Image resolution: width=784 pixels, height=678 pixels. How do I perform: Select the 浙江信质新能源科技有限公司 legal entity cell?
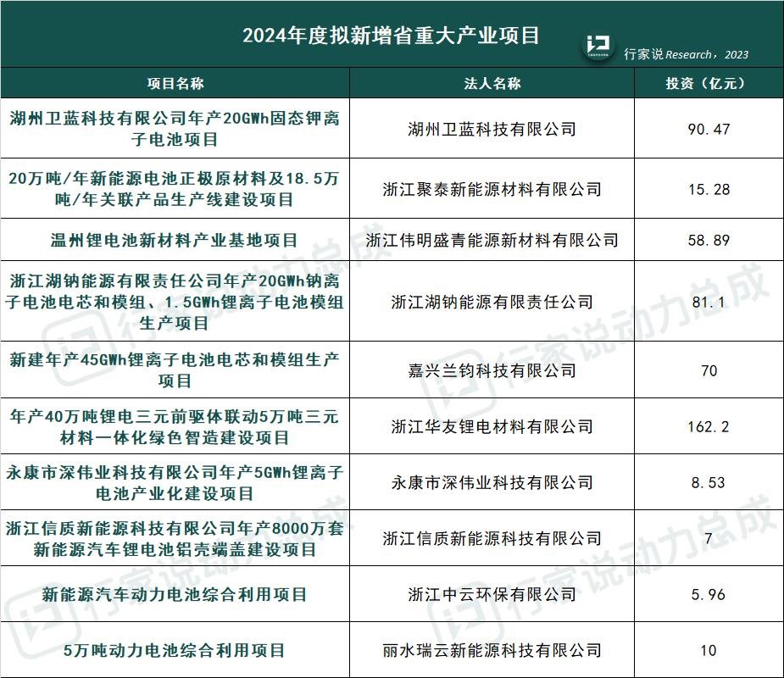click(x=492, y=538)
